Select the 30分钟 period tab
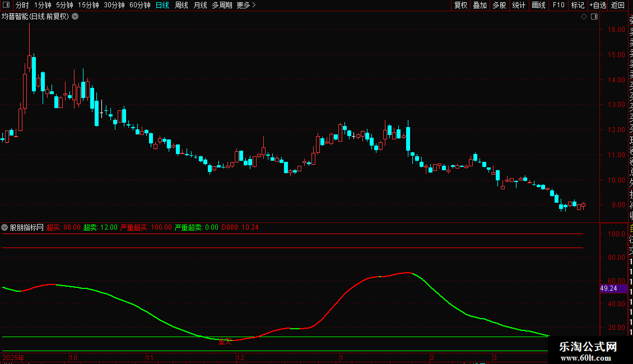 click(x=114, y=5)
